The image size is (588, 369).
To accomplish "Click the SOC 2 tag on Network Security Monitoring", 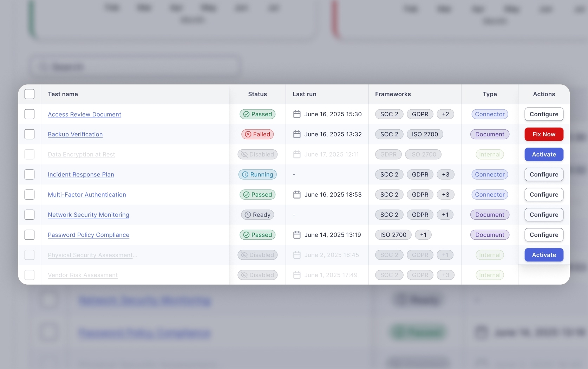I will 389,215.
